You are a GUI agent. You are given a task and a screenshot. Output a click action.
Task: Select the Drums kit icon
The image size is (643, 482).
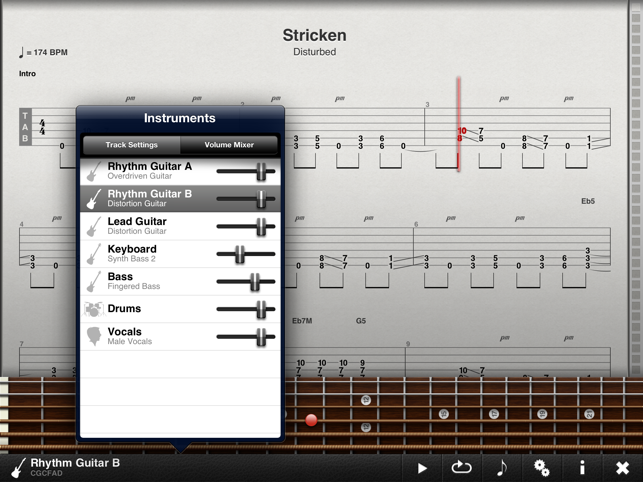[x=93, y=309]
